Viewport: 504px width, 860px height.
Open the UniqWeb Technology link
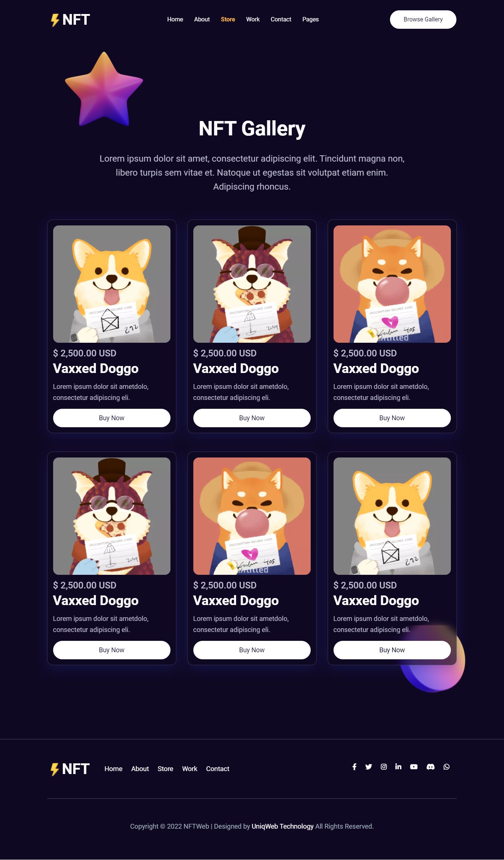[283, 826]
